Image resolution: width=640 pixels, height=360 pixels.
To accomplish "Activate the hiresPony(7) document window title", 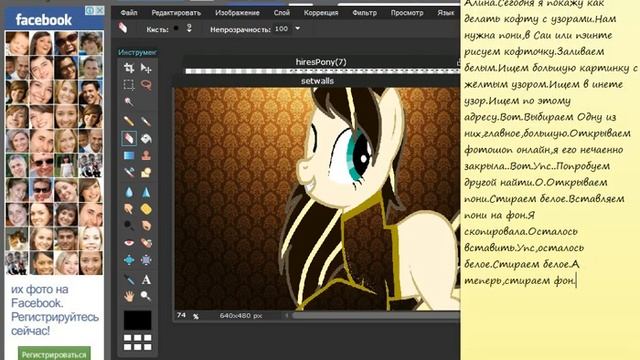I will [321, 62].
